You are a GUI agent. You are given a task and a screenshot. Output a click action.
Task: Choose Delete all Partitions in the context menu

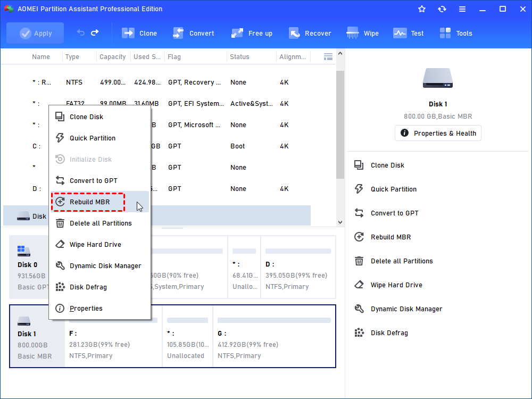coord(100,223)
